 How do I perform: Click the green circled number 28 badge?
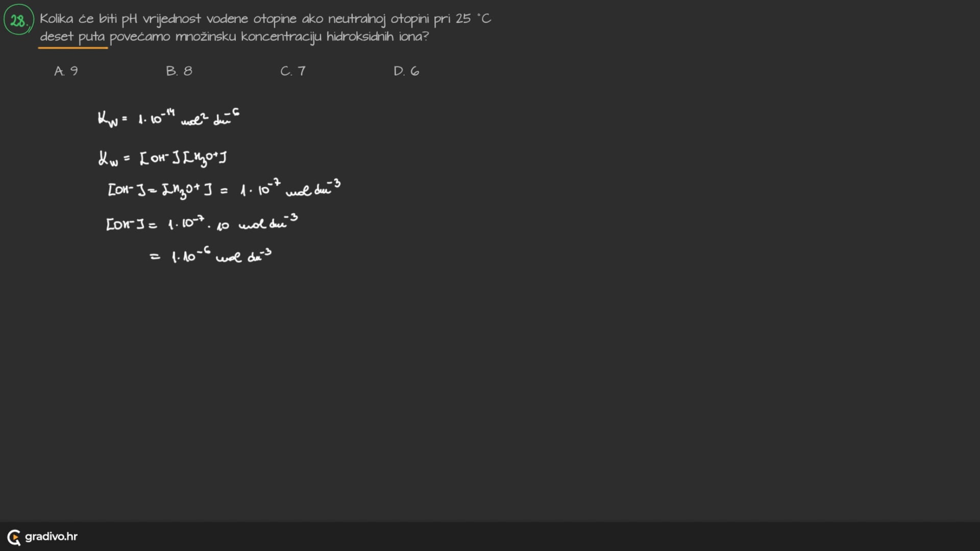[18, 20]
